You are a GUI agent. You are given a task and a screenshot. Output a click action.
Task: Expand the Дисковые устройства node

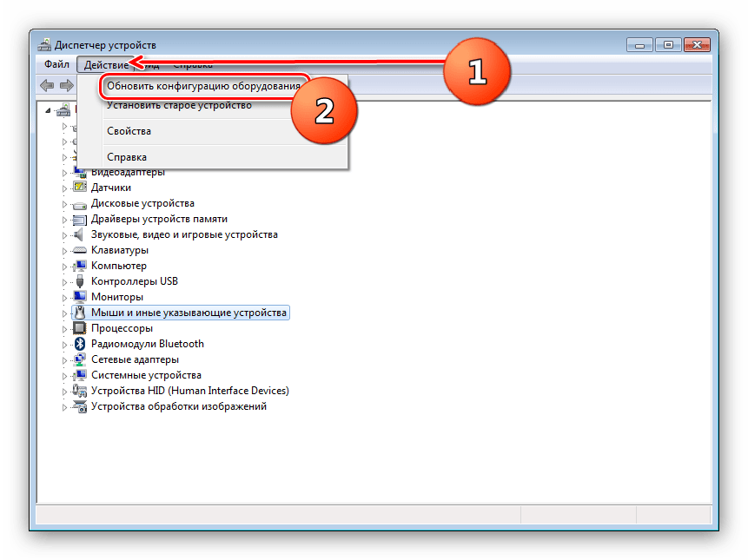click(x=64, y=203)
